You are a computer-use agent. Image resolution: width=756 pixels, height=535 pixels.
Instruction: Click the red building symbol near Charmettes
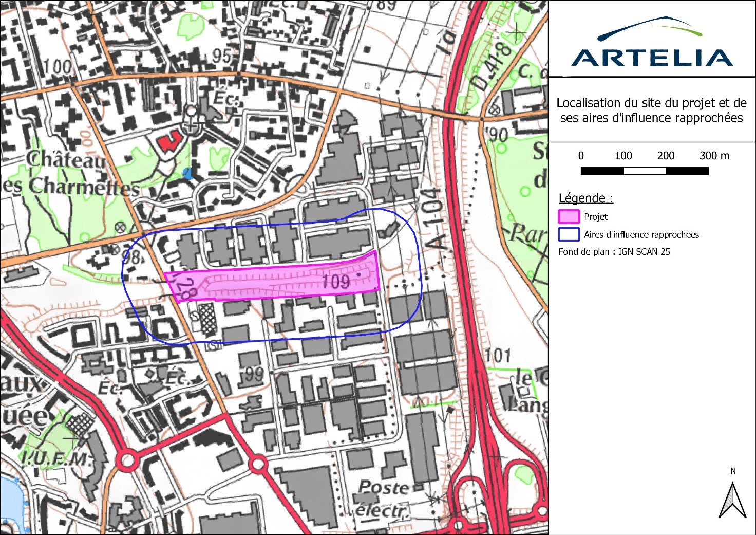pos(170,141)
